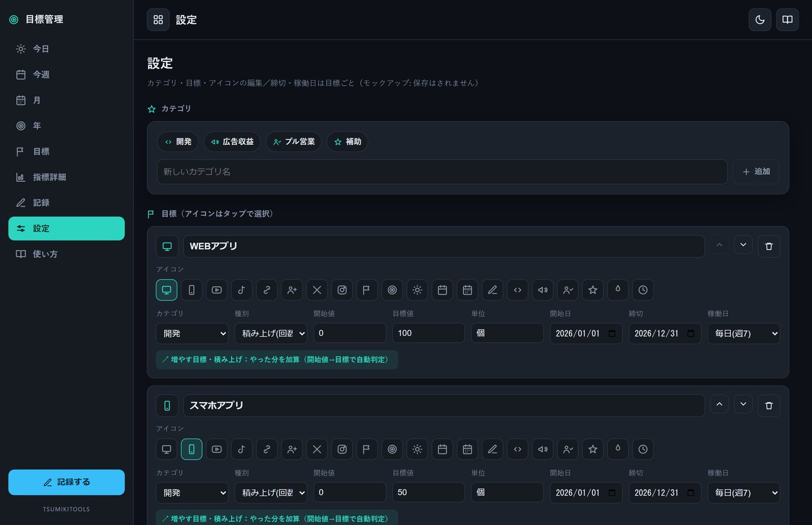Select target icon in スマホアプリ icon row
812x525 pixels.
[x=392, y=449]
